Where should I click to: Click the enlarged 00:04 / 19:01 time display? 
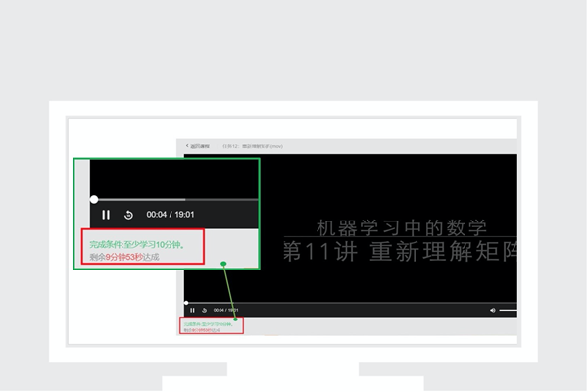coord(171,215)
